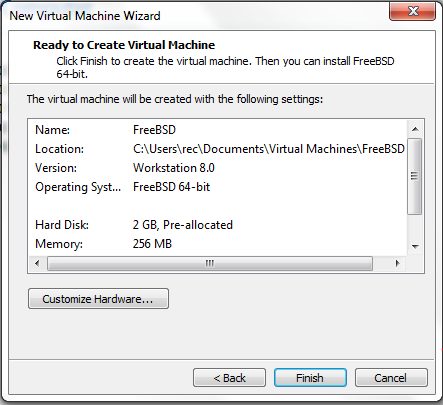Click the horizontal scrollbar thumb under settings
The width and height of the screenshot is (443, 405).
[210, 263]
